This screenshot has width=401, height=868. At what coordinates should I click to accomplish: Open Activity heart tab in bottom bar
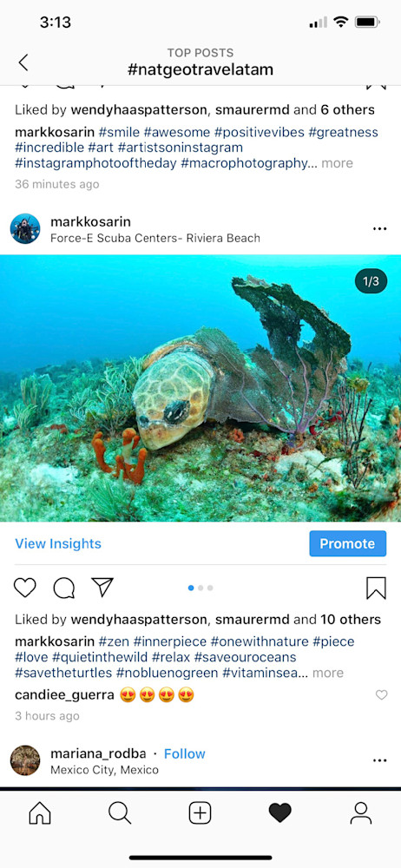tap(279, 813)
